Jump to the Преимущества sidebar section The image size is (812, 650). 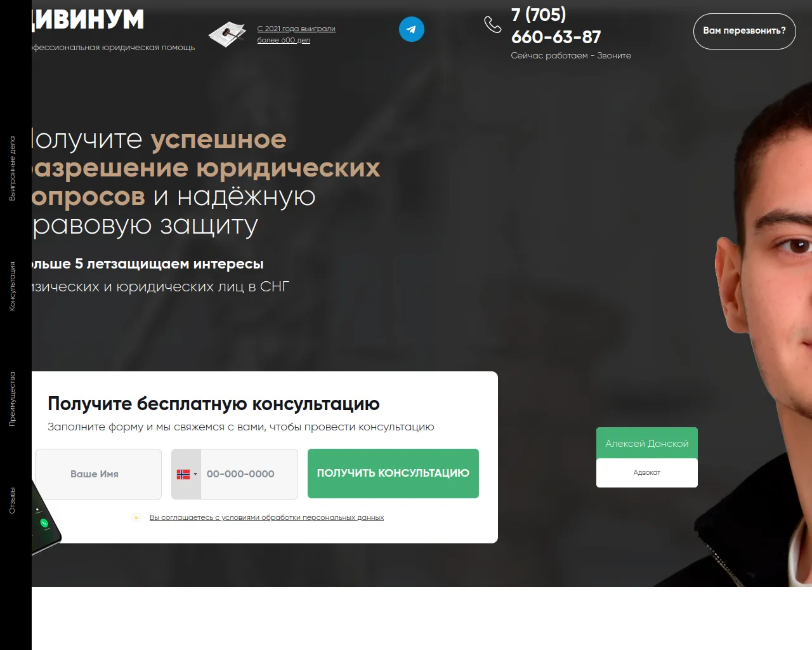(12, 399)
